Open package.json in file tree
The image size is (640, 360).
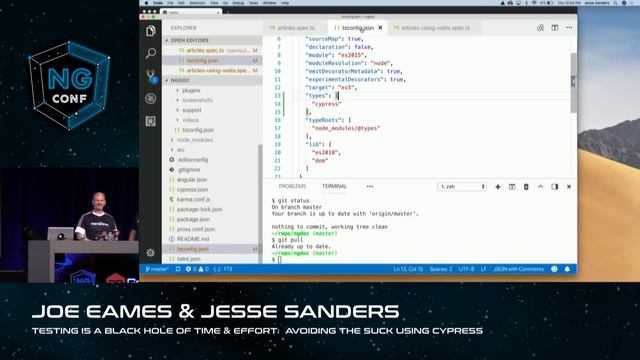(193, 219)
